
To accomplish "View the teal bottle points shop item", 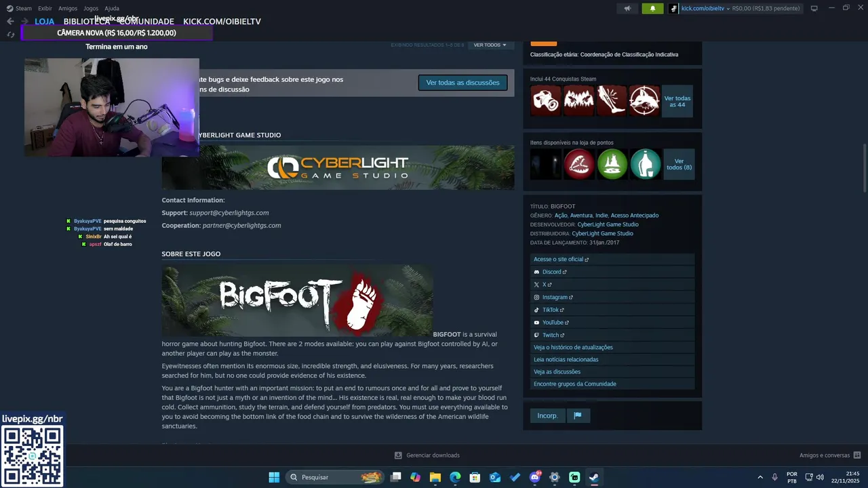I will (646, 164).
